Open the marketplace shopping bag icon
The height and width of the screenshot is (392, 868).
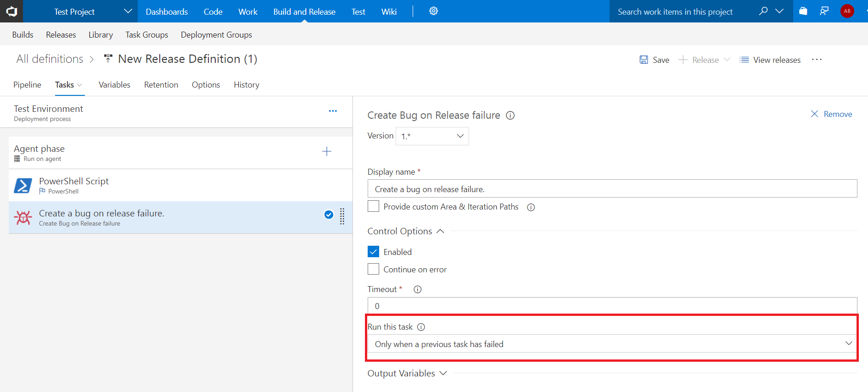point(803,11)
